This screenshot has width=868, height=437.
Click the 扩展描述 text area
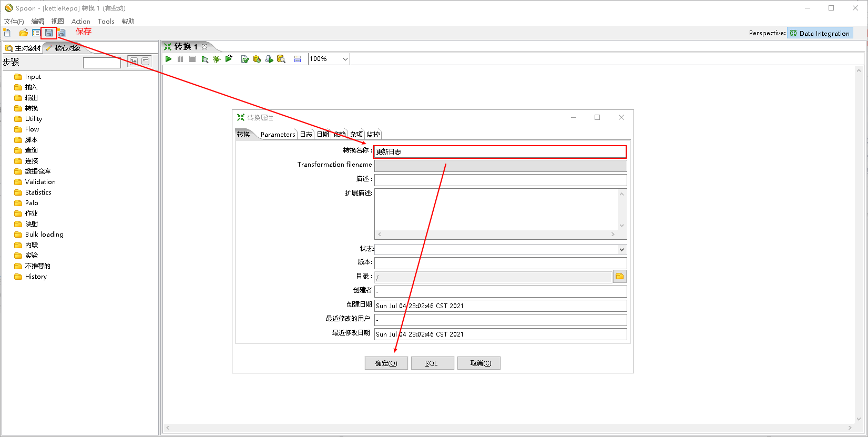click(496, 209)
